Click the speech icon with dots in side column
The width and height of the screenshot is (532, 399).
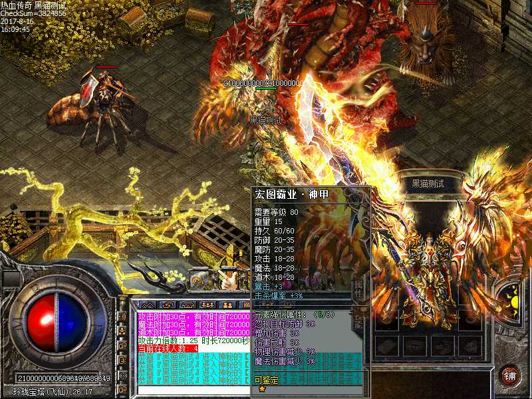tap(123, 360)
